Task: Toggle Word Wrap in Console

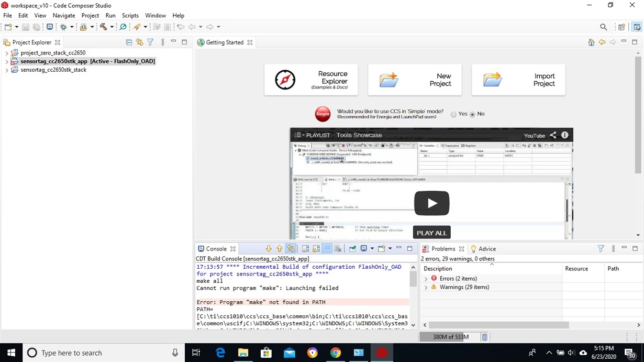Action: 327,249
